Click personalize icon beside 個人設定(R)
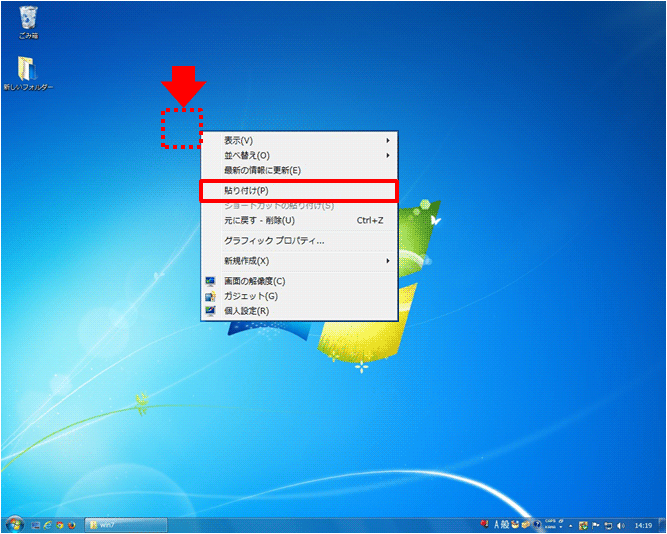667x534 pixels. tap(210, 311)
